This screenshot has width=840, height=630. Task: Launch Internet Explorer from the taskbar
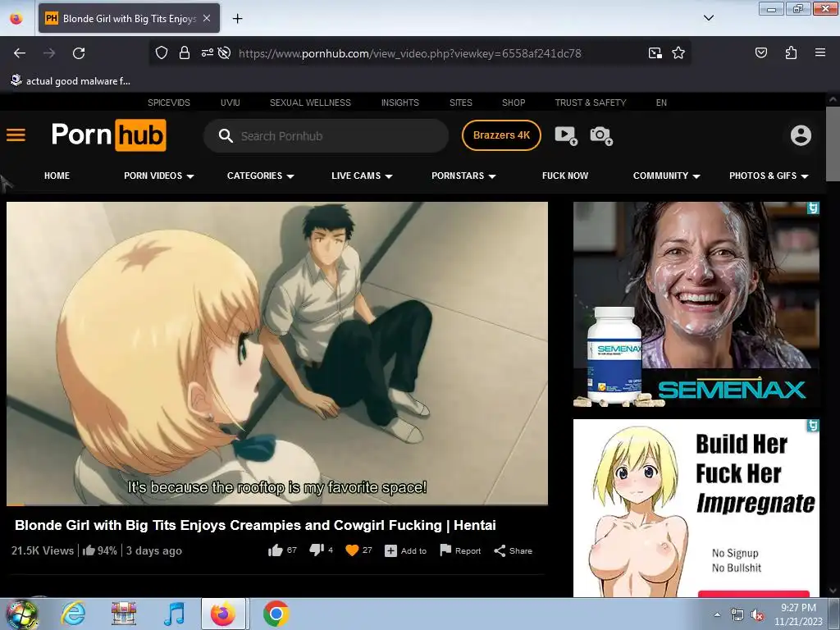tap(73, 614)
